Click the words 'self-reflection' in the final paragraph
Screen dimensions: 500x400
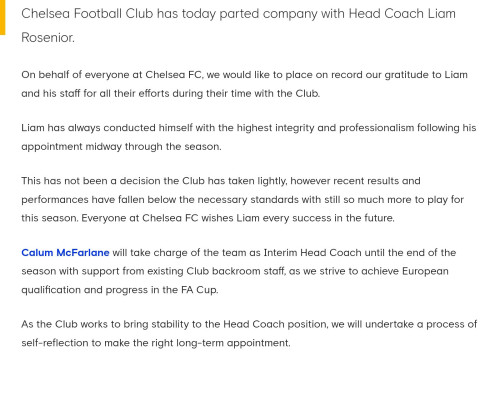56,343
